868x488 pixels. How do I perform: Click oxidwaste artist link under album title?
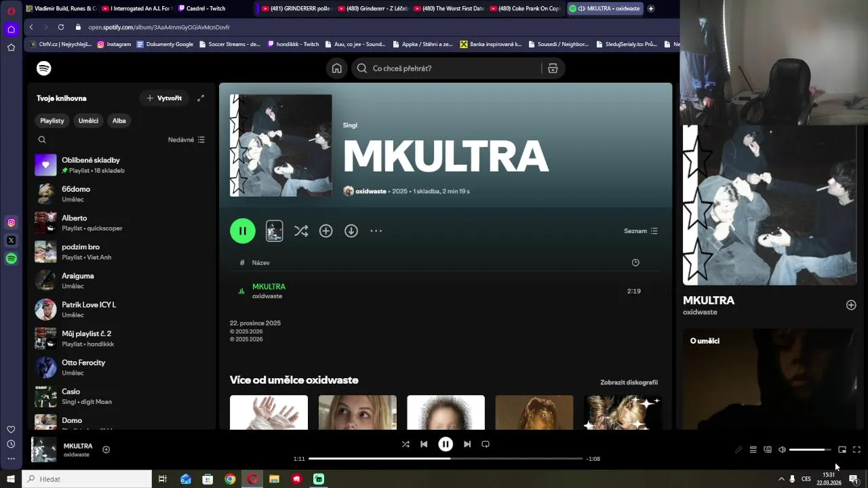pos(371,191)
